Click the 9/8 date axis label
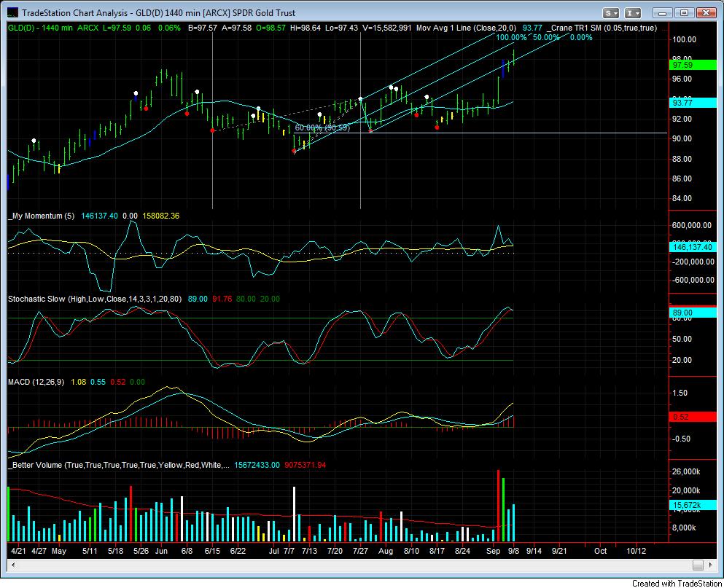The height and width of the screenshot is (588, 724). coord(514,551)
